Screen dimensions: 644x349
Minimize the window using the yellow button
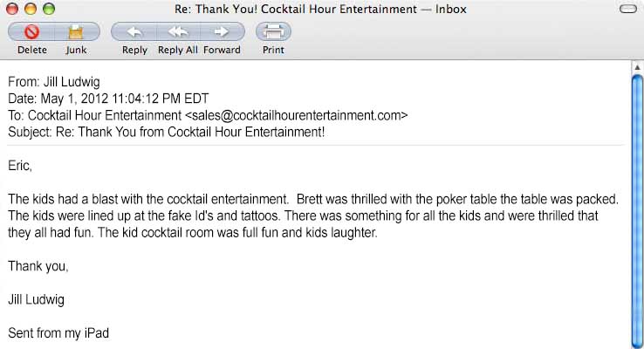coord(29,10)
